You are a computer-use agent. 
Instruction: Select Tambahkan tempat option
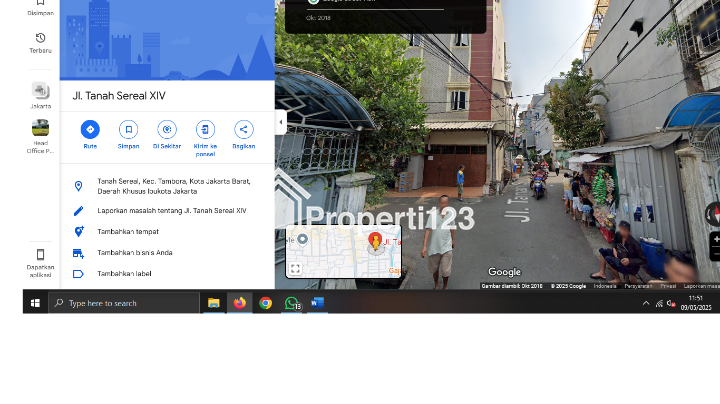pyautogui.click(x=127, y=231)
